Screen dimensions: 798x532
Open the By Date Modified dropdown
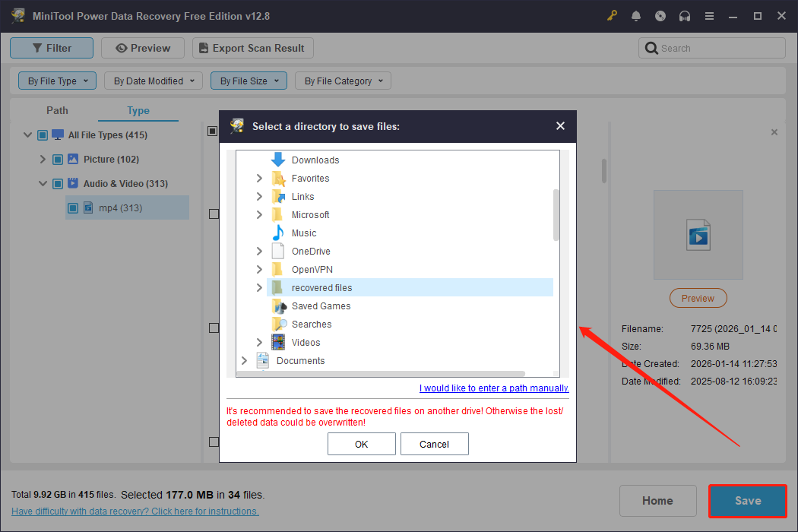pyautogui.click(x=153, y=80)
